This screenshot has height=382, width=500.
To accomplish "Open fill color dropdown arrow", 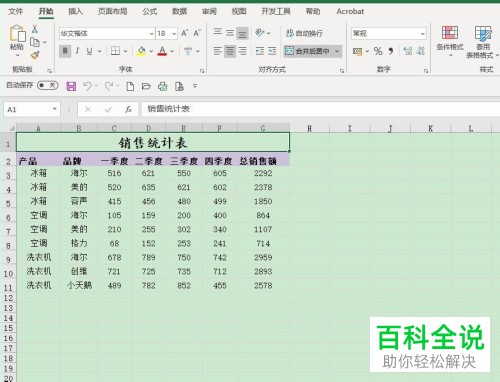I will tap(151, 51).
